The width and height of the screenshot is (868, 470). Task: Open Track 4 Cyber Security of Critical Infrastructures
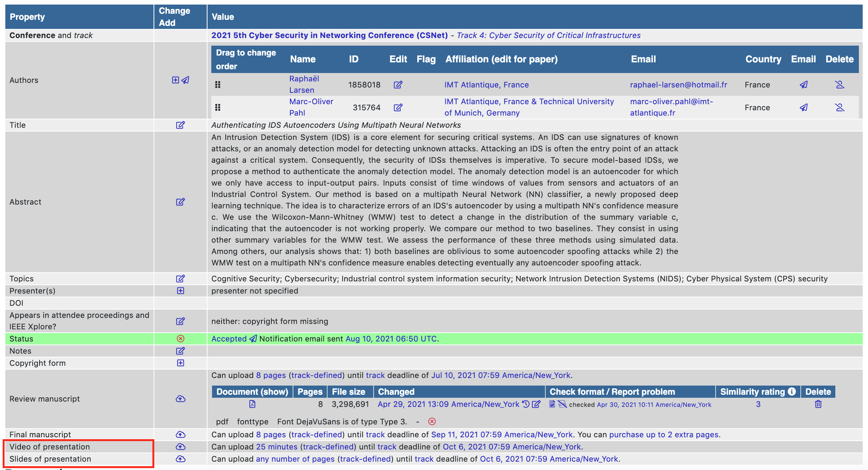click(548, 35)
